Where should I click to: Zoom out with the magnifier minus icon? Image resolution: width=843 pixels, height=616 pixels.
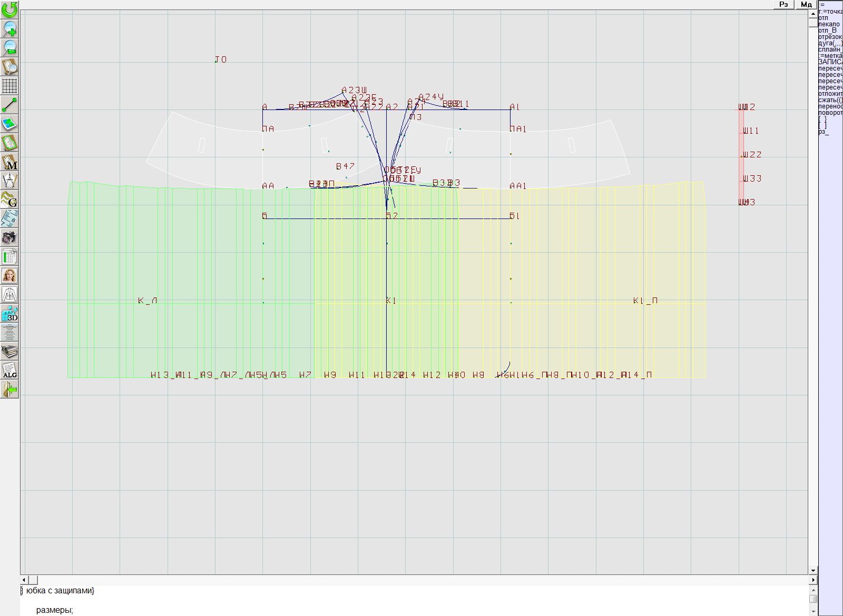(x=9, y=47)
